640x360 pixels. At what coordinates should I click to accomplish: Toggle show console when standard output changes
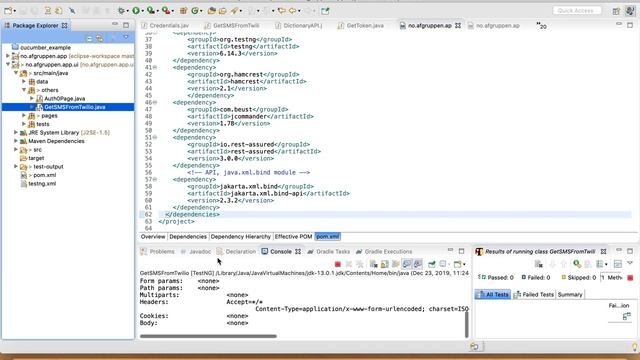coord(407,264)
